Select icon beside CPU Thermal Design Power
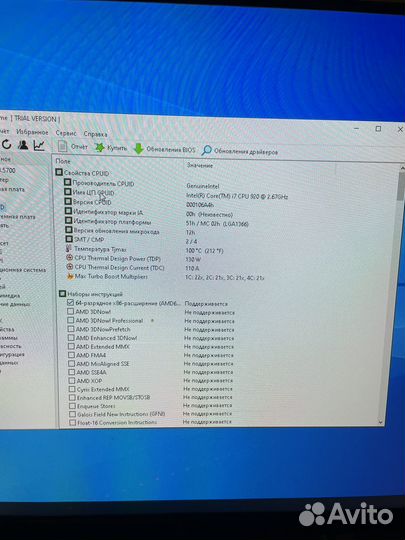Screen dimensions: 405x540 point(70,257)
